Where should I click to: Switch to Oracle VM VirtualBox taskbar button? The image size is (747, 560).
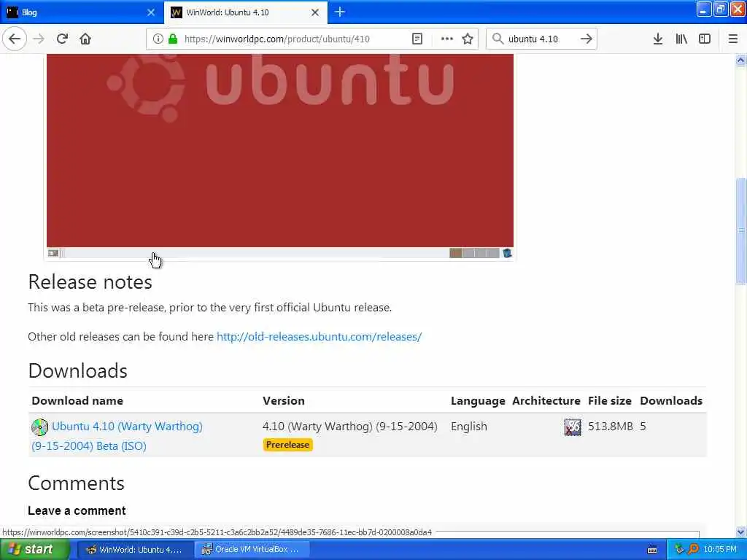(x=252, y=550)
